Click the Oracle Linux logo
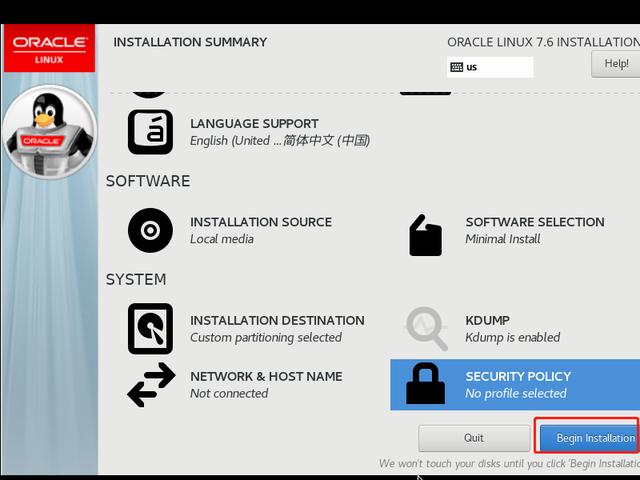Viewport: 640px width, 480px height. [49, 48]
